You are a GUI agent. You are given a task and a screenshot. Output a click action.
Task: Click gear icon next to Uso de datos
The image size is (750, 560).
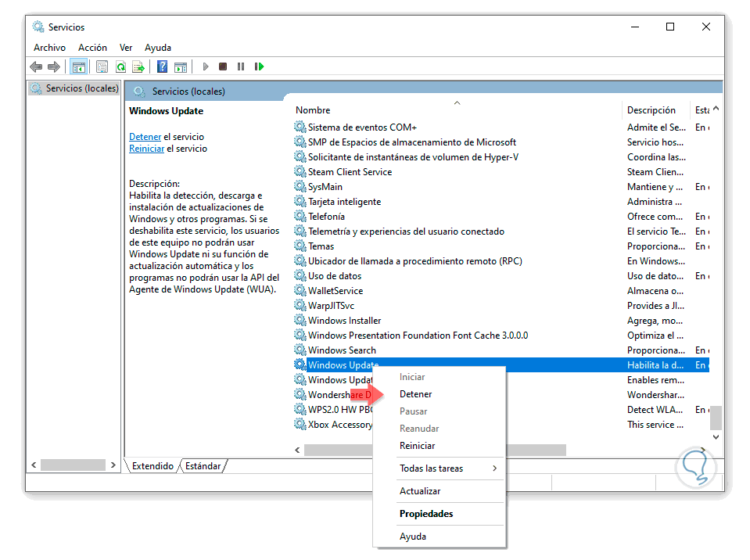coord(300,275)
